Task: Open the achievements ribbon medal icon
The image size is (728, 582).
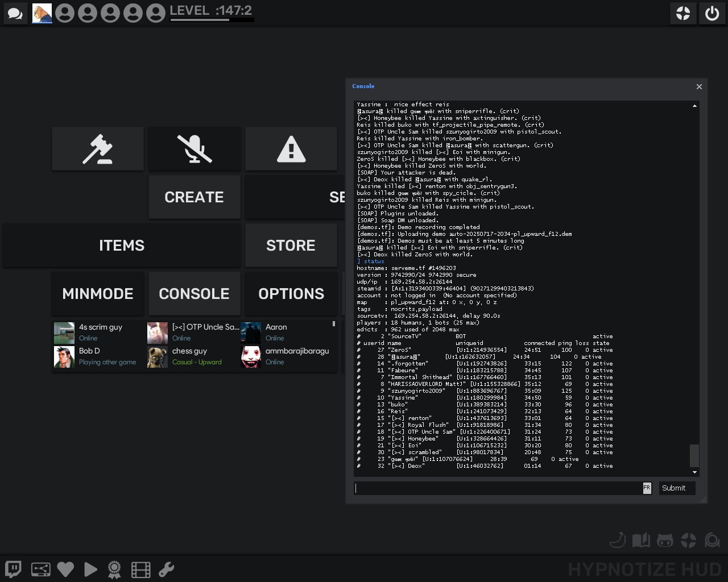Action: tap(114, 569)
